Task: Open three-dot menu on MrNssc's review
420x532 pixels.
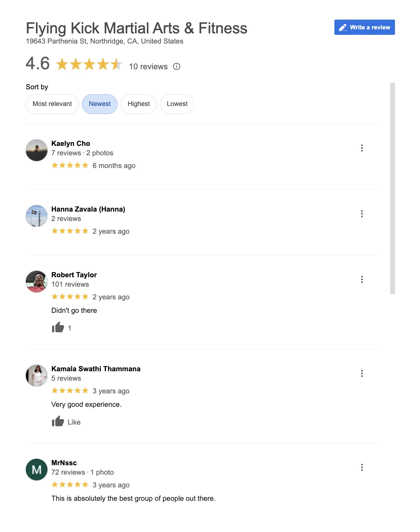Action: tap(362, 467)
